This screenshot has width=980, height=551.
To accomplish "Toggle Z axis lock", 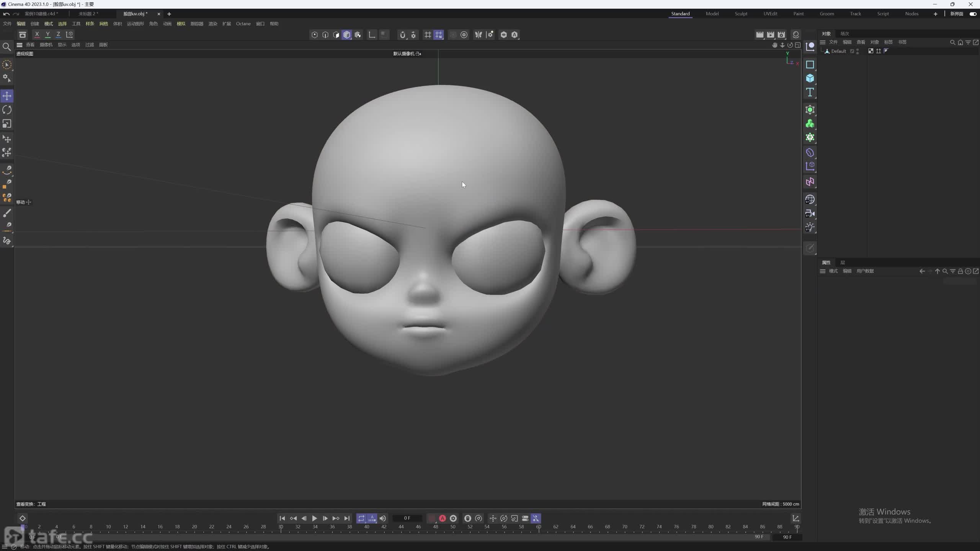I will (x=58, y=34).
